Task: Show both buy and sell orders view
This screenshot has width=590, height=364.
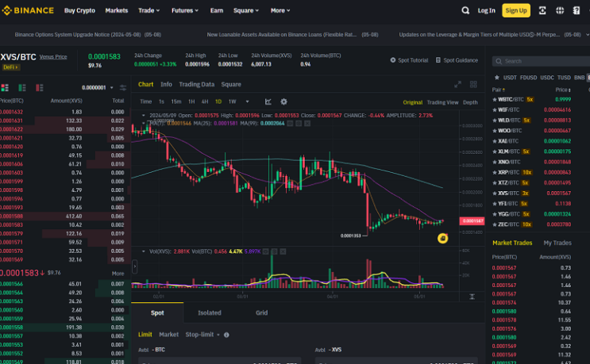Action: [x=5, y=87]
